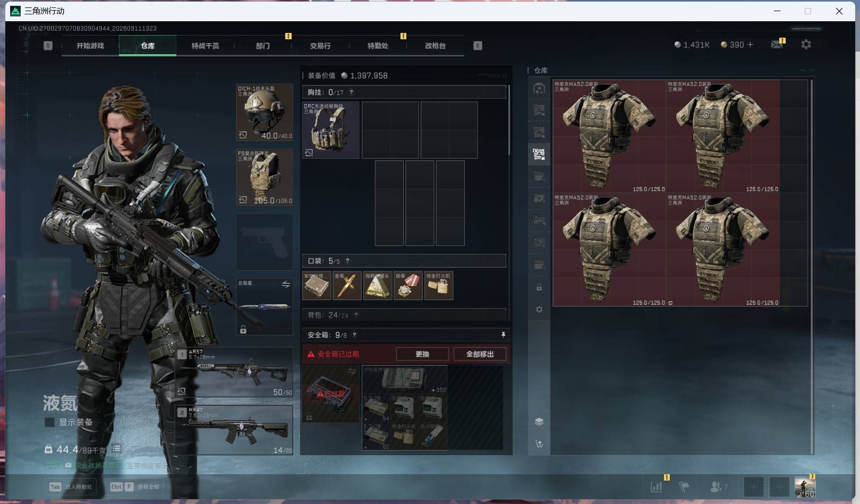
Task: Click the warehouse sidebar lock icon
Action: [539, 287]
